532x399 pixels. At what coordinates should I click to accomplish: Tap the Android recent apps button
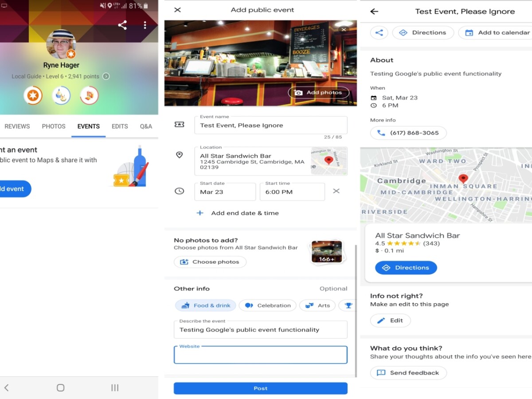tap(115, 388)
